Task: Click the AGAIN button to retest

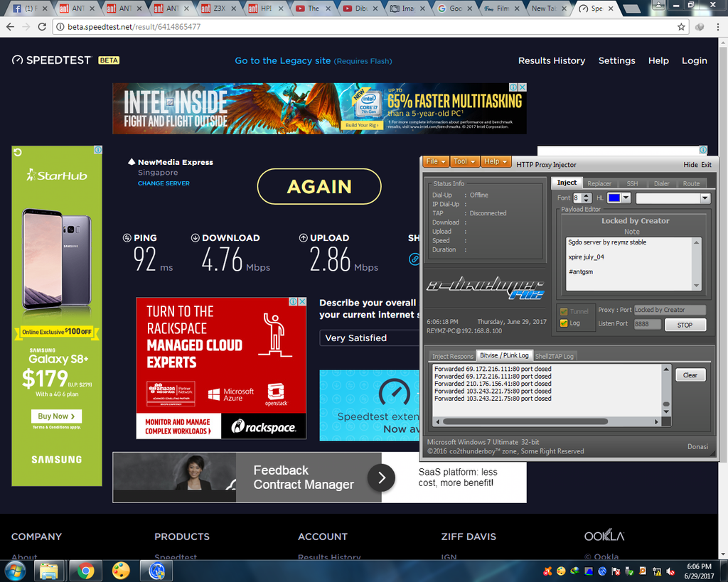Action: pos(319,187)
